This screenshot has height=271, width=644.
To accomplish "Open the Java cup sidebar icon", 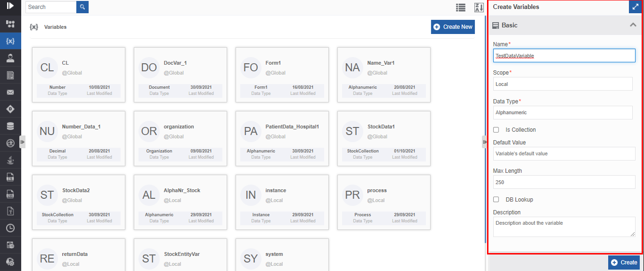I will (x=10, y=160).
